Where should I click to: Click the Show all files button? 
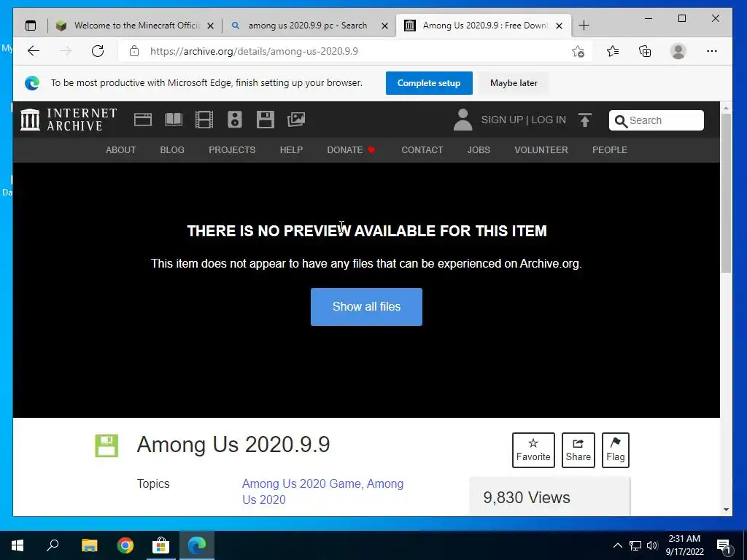tap(366, 307)
